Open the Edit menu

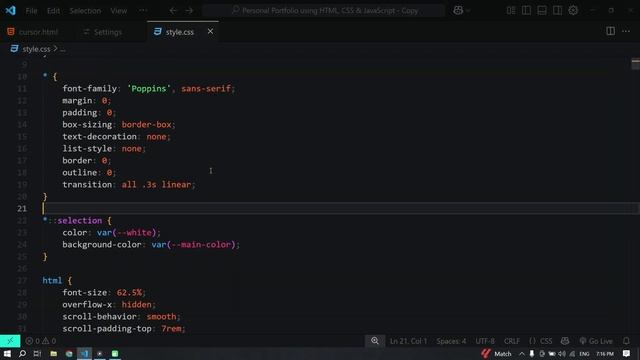(x=53, y=11)
